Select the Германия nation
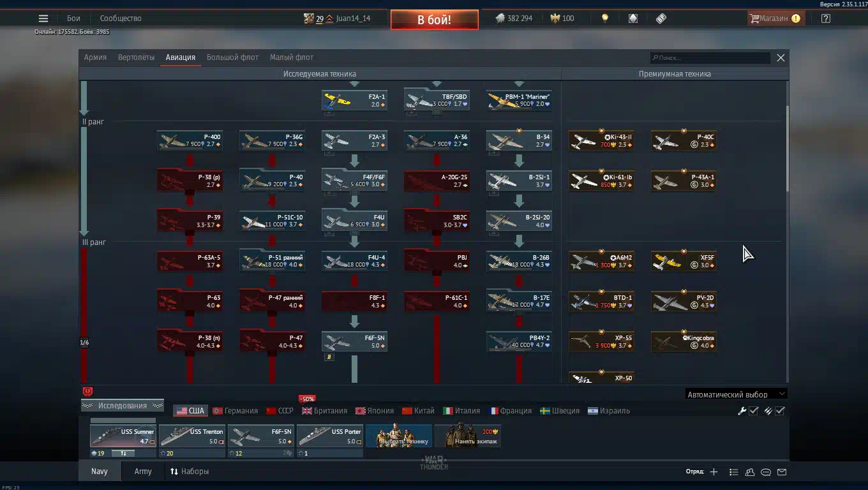The image size is (868, 490). pos(236,411)
